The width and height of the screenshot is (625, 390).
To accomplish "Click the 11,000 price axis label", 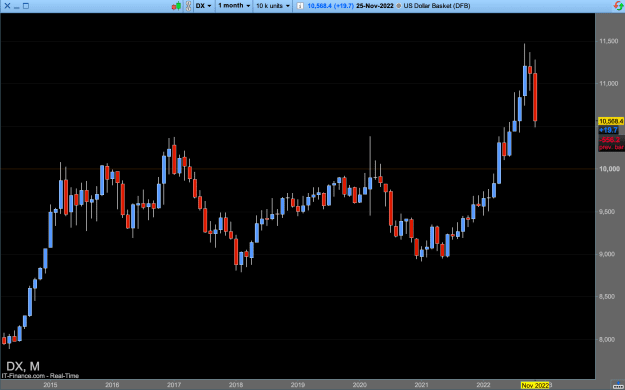I will coord(609,83).
